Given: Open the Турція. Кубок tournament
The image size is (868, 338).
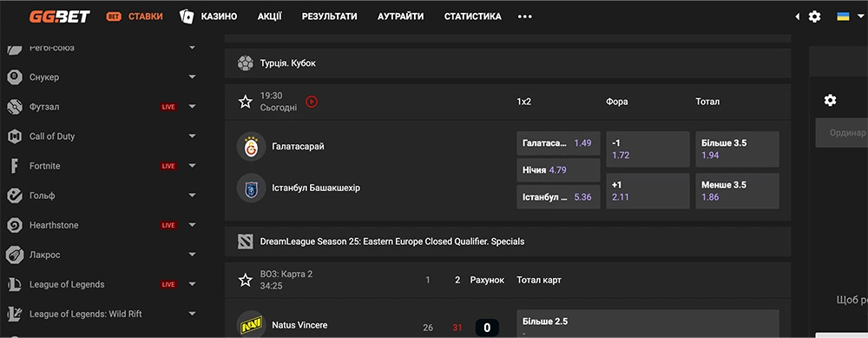Looking at the screenshot, I should pos(288,63).
